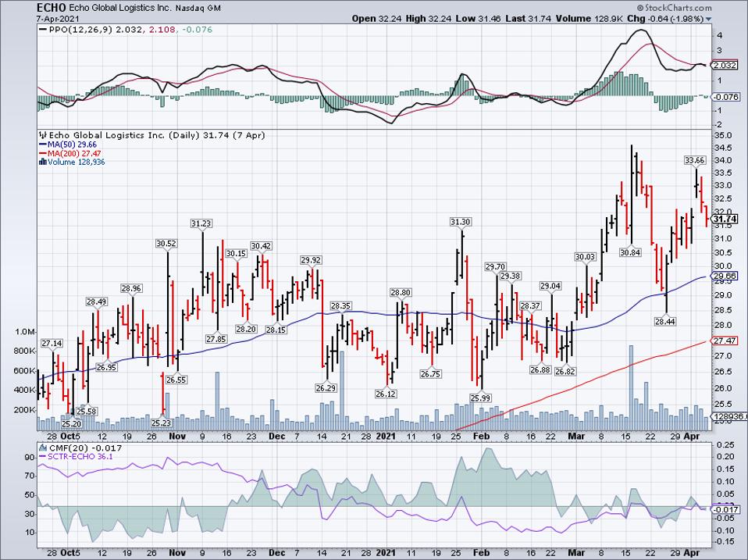Click the Open 32.24 value
The width and height of the screenshot is (748, 560).
[x=377, y=19]
